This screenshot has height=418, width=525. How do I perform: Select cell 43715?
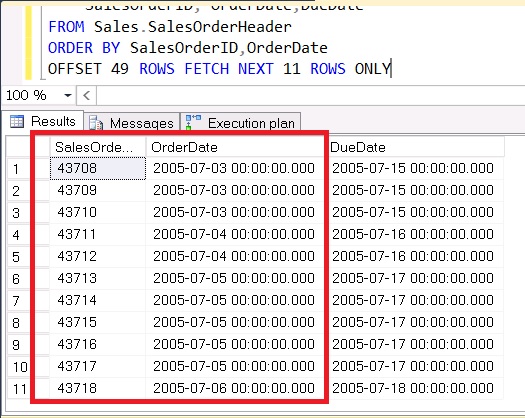pyautogui.click(x=97, y=322)
